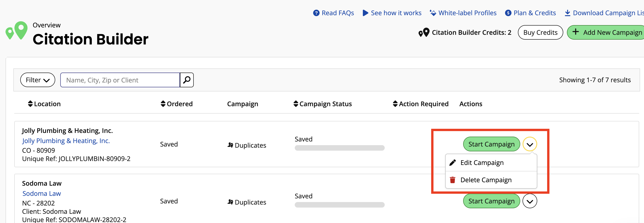Click the Duplicates icon in the Sodoma Law row
Viewport: 644px width, 223px height.
(x=230, y=202)
